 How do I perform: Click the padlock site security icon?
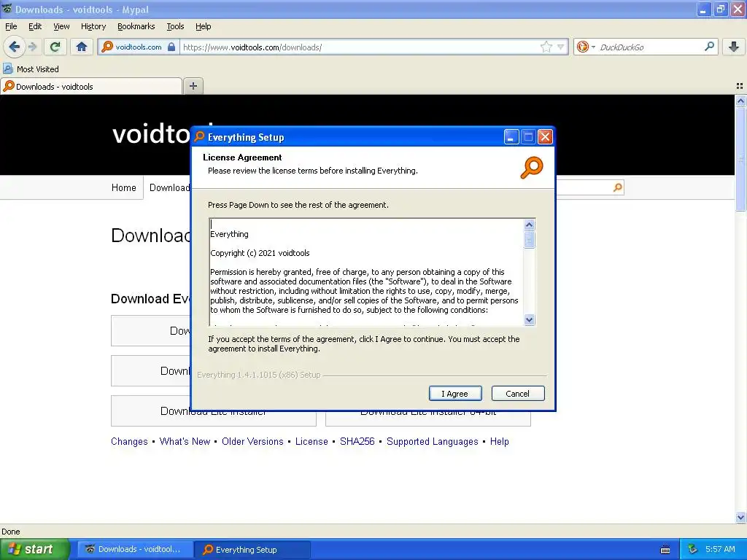171,47
